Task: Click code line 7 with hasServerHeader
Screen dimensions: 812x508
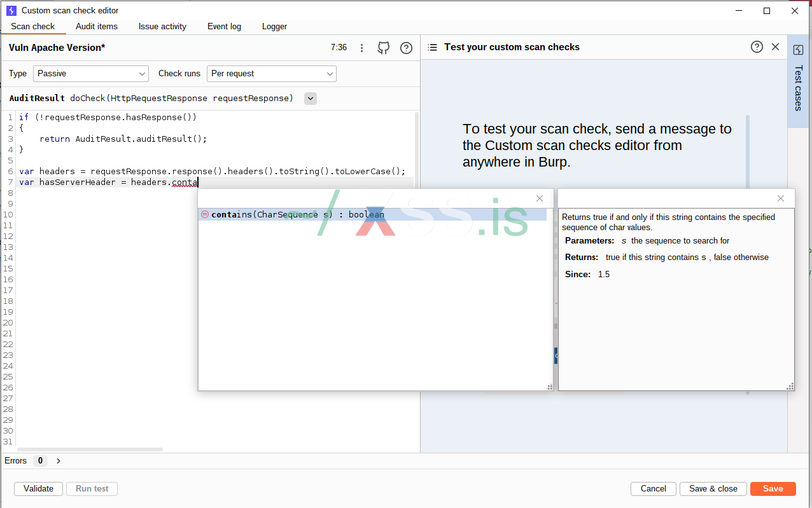Action: point(108,182)
